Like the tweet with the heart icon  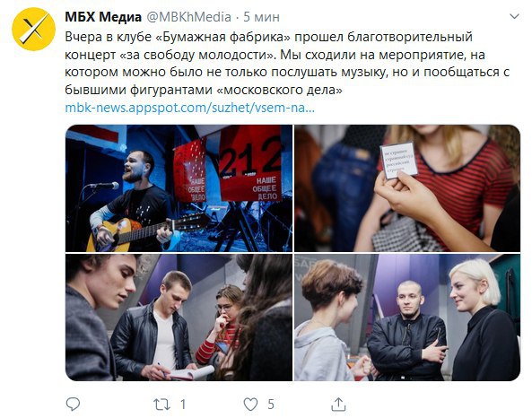tap(250, 405)
